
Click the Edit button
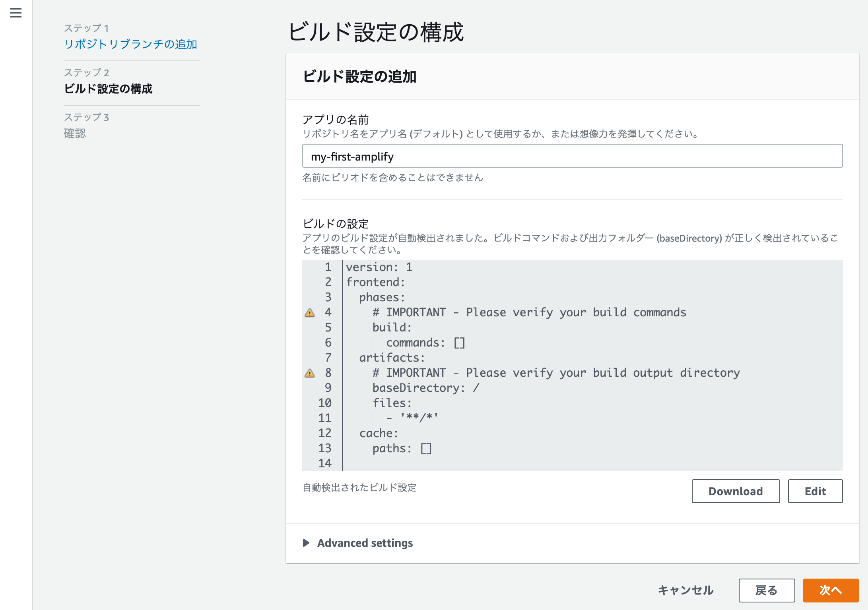click(815, 491)
